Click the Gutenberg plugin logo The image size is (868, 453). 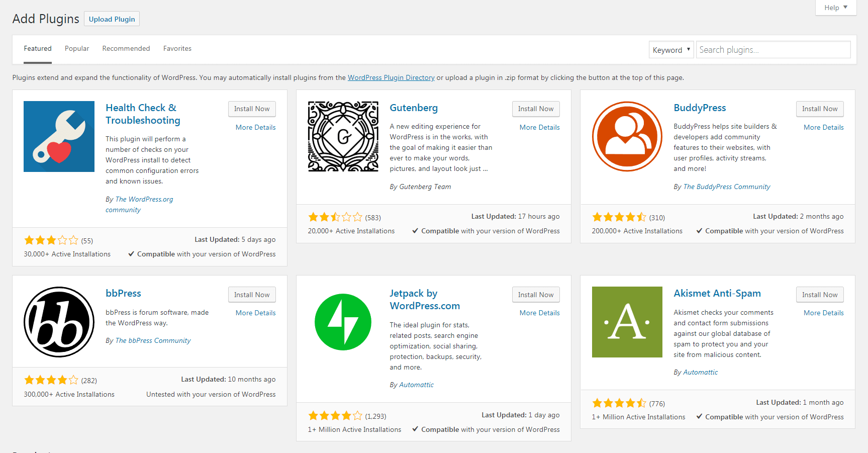coord(343,136)
